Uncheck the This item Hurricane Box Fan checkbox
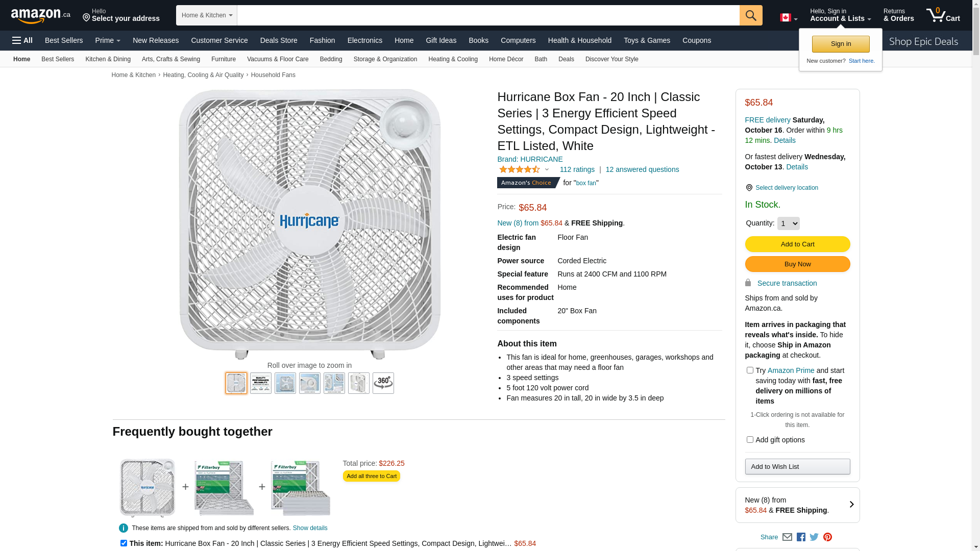 tap(124, 543)
